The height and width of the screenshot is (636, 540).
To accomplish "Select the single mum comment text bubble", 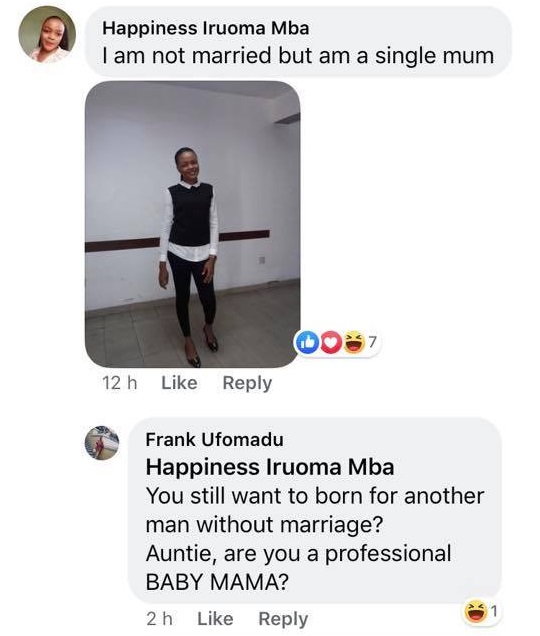I will [298, 42].
